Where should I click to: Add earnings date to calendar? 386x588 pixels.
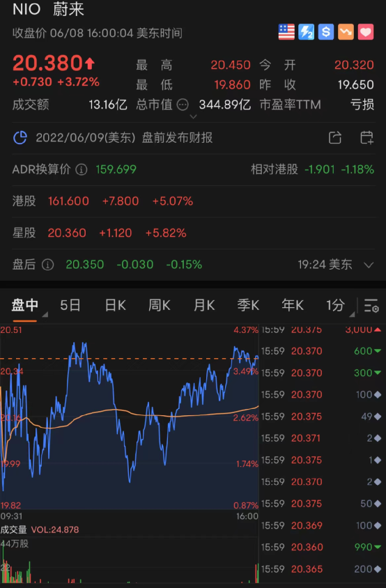tap(366, 138)
